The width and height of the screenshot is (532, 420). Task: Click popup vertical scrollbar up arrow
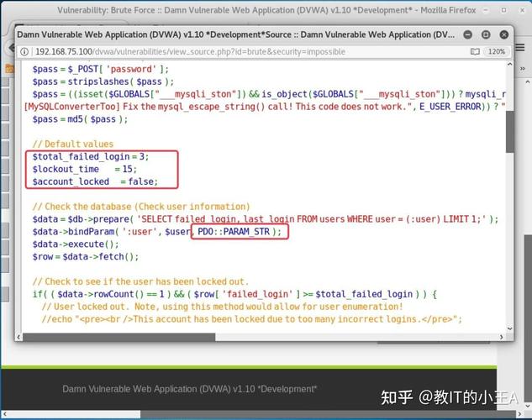509,65
